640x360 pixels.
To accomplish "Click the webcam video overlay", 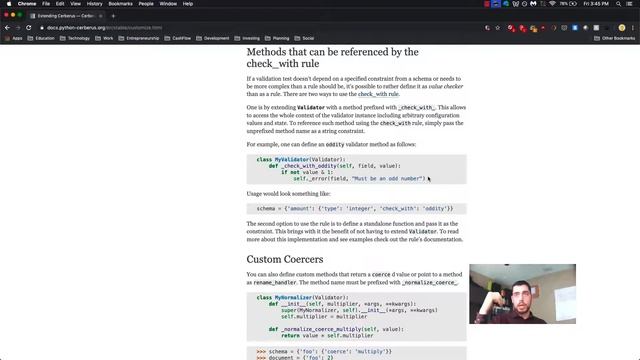I will point(522,294).
